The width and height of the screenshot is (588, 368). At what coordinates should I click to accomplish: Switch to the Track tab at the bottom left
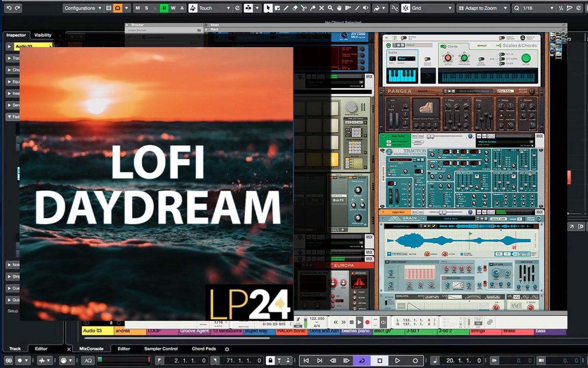15,349
